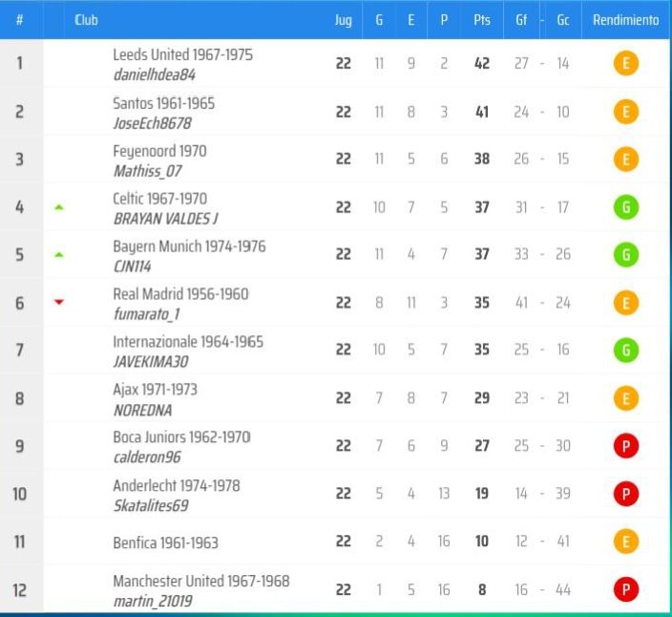The image size is (672, 617).
Task: Click green up arrow beside Bayern Munich
Action: point(59,255)
